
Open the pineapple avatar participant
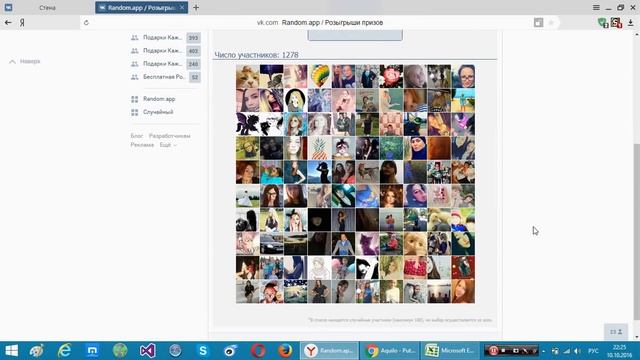coord(319,148)
